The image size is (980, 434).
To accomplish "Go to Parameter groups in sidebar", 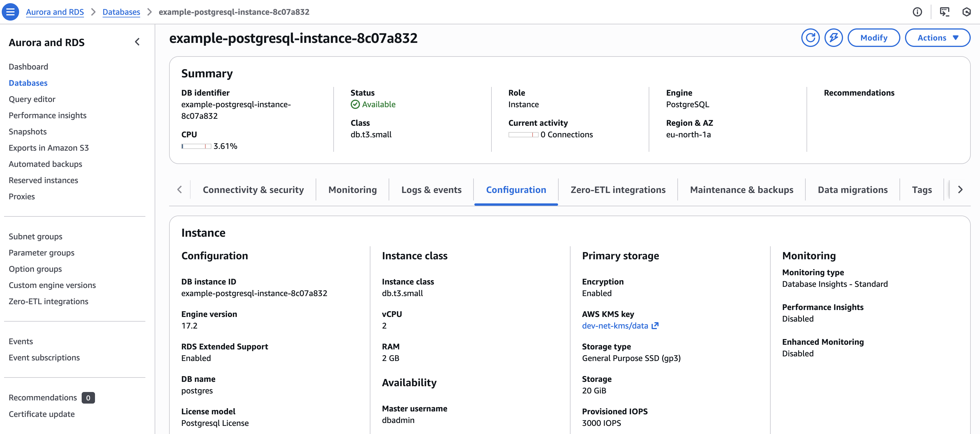I will click(41, 253).
